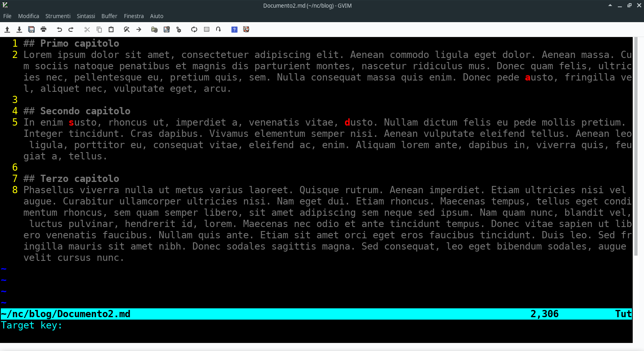Click the 'Terzo capitolo' heading
This screenshot has width=644, height=351.
(x=80, y=179)
